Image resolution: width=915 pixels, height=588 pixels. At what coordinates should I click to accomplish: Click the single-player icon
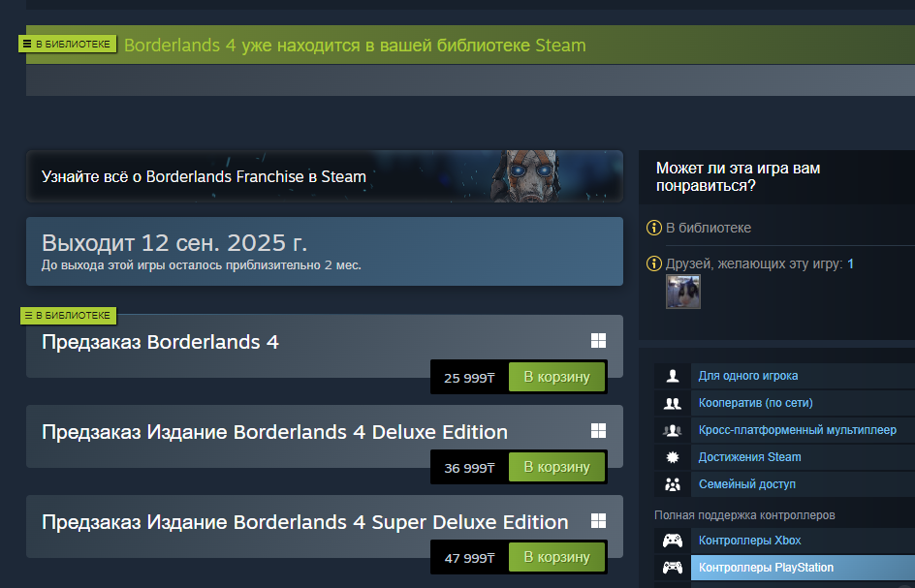[x=673, y=376]
